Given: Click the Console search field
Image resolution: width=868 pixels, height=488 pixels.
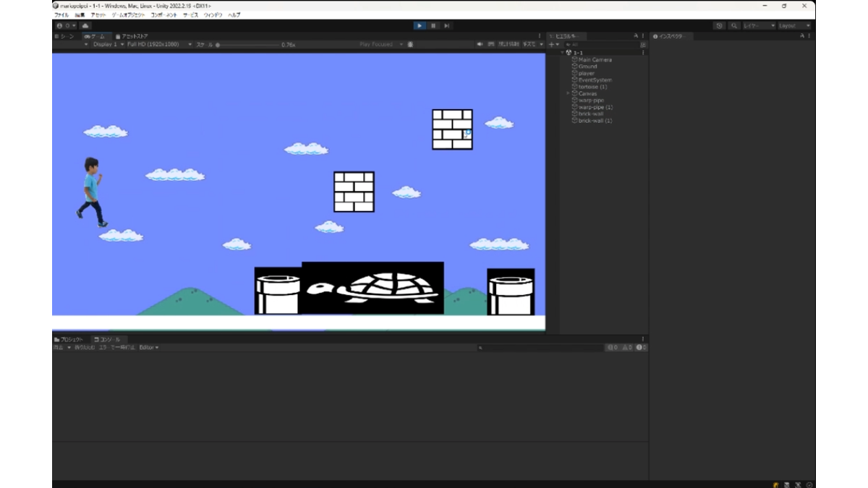Looking at the screenshot, I should (x=539, y=348).
